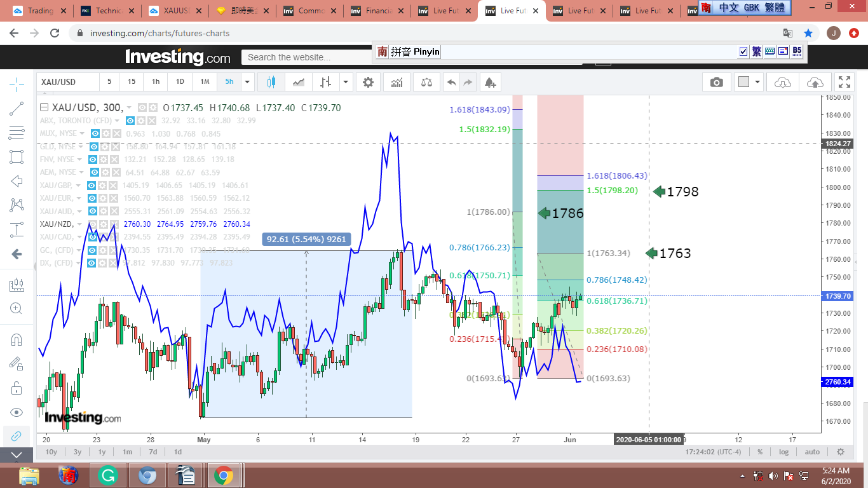Enter fullscreen chart mode
The height and width of the screenshot is (488, 868).
pos(844,82)
